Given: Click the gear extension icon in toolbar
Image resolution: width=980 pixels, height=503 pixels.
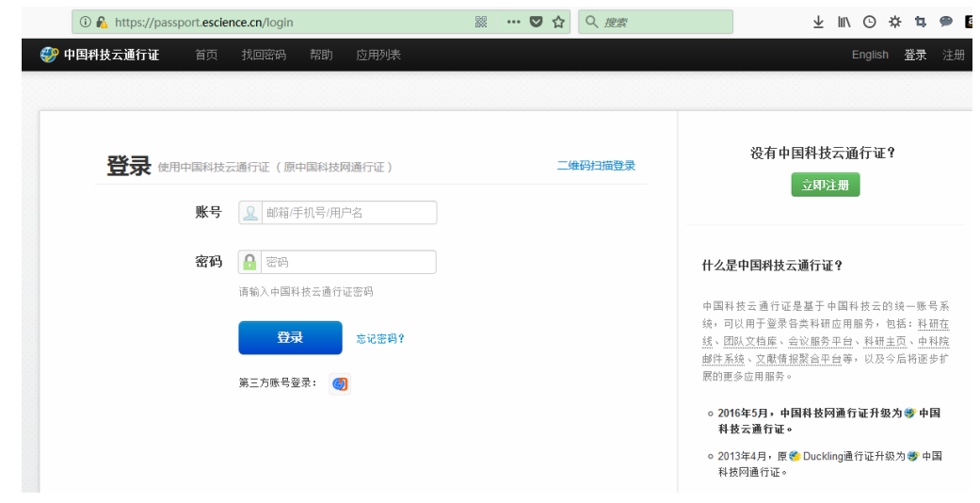Looking at the screenshot, I should (895, 22).
